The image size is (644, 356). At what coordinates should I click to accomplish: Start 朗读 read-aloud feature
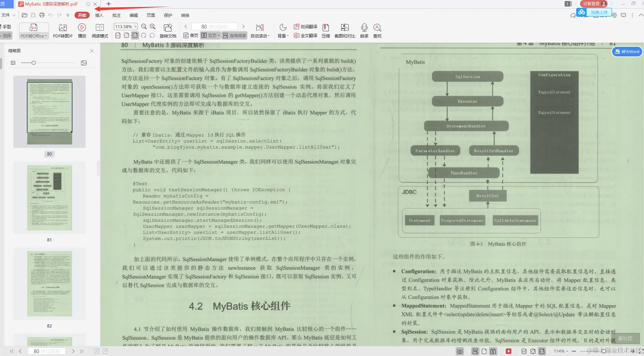tap(364, 31)
